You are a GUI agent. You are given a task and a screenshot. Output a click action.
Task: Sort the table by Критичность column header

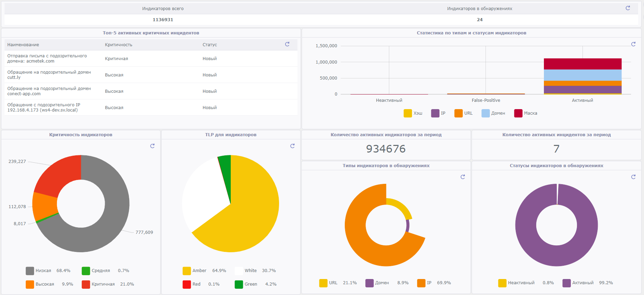[119, 45]
